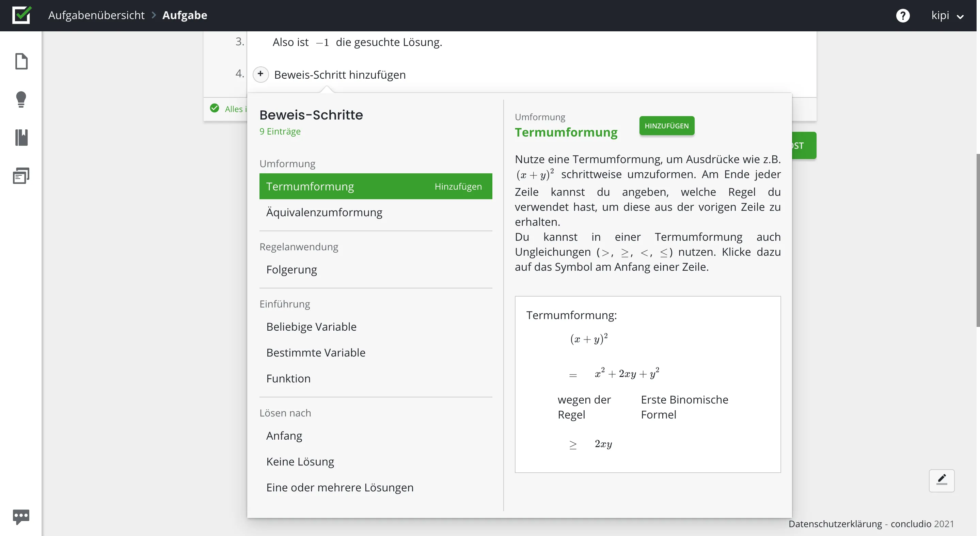Select Äquivalenzumformung under Umformung

324,212
